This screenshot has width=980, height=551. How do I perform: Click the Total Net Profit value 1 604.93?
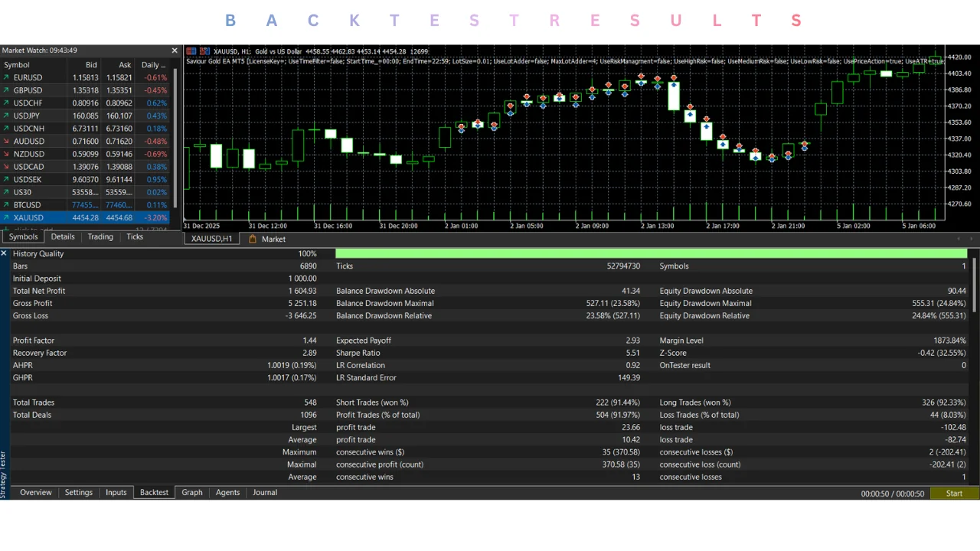tap(302, 291)
